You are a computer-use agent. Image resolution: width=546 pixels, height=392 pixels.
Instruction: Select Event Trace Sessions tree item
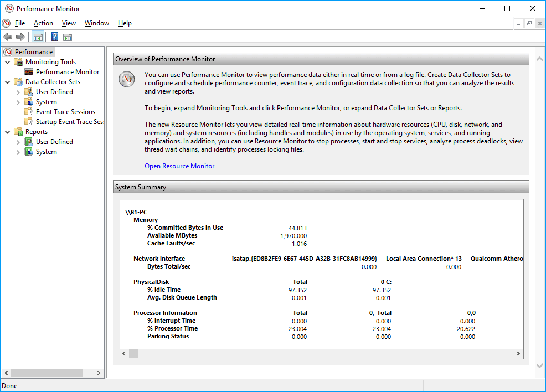coord(65,112)
